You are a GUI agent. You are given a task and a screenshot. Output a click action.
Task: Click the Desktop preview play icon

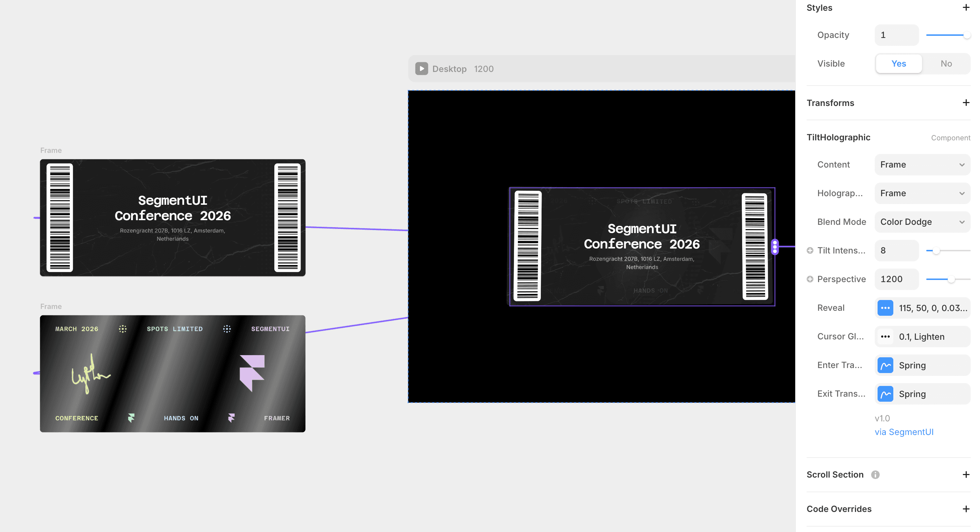(421, 69)
